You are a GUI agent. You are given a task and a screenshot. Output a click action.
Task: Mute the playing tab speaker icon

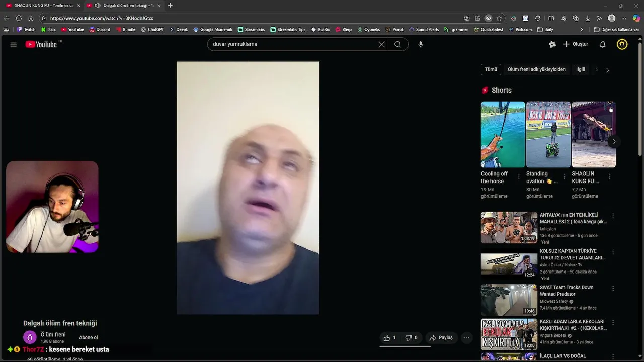click(x=97, y=5)
